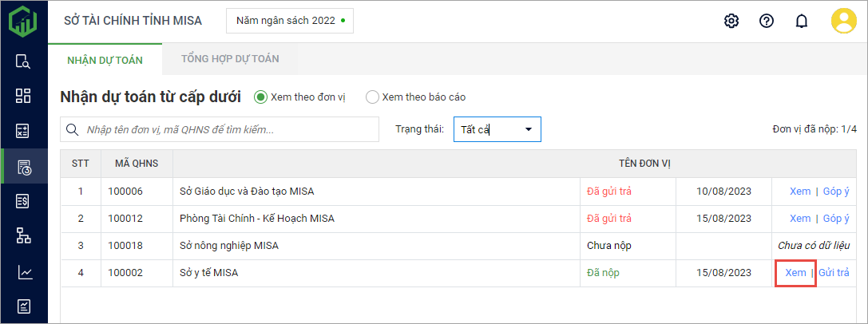This screenshot has height=324, width=868.
Task: Switch to 'Nhận dự toán' tab
Action: click(x=105, y=59)
